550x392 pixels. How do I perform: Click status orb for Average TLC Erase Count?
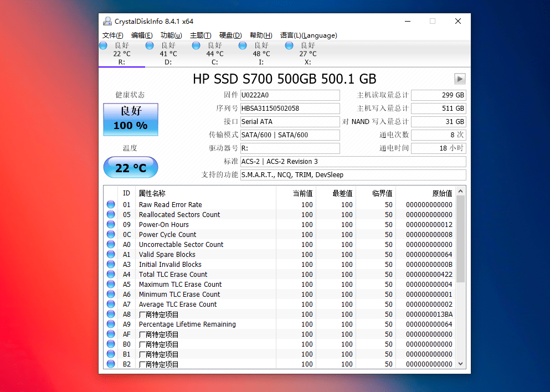click(111, 304)
